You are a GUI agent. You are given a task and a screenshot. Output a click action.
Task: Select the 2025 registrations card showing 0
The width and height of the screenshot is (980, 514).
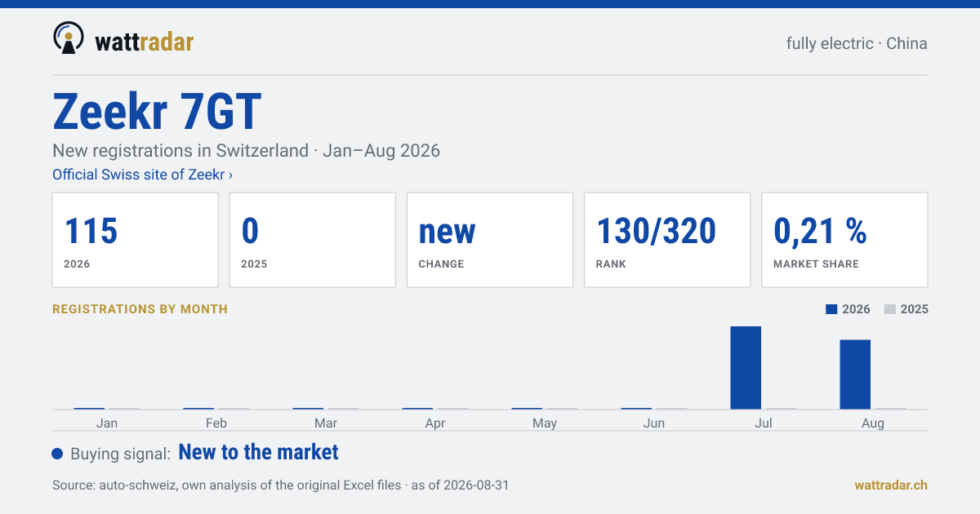(313, 240)
